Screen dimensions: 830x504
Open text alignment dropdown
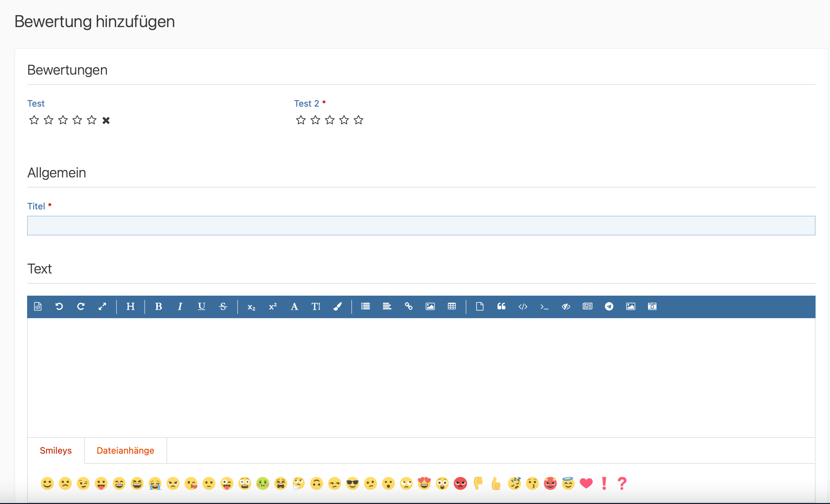(x=387, y=307)
